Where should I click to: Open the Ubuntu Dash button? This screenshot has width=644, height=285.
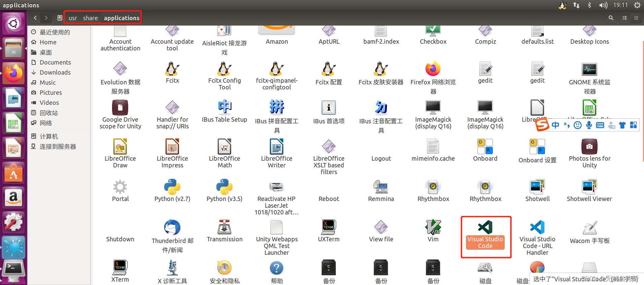pyautogui.click(x=13, y=23)
